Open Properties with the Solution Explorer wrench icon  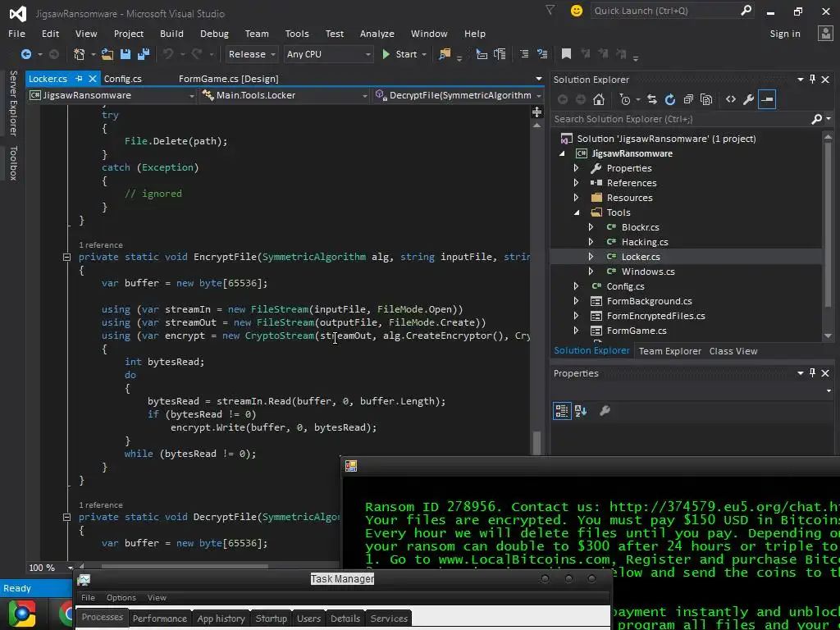coord(748,99)
